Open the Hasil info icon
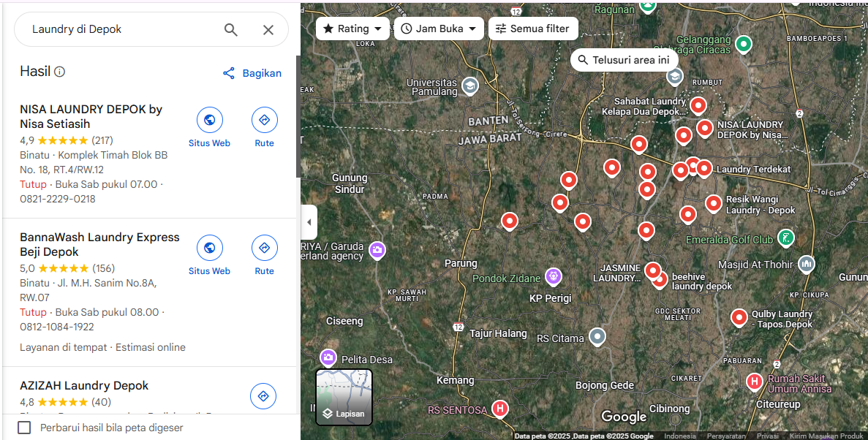The height and width of the screenshot is (440, 868). pyautogui.click(x=60, y=72)
